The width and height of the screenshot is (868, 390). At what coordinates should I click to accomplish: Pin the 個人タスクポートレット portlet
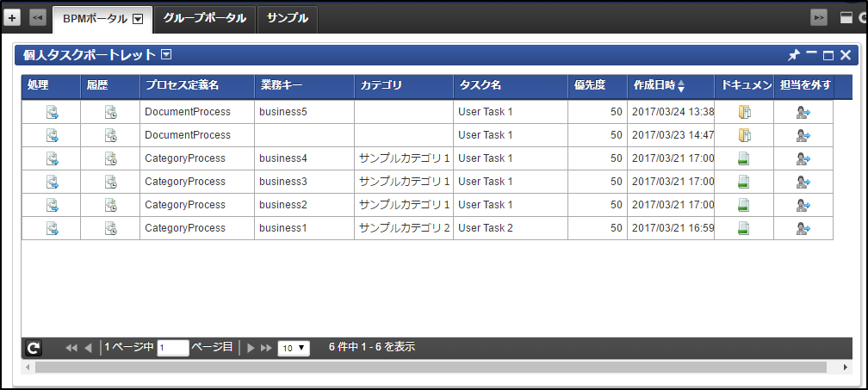[x=794, y=55]
